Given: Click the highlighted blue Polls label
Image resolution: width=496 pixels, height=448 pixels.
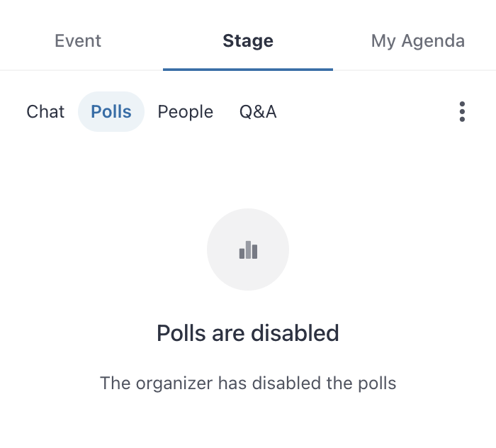Looking at the screenshot, I should (x=111, y=112).
